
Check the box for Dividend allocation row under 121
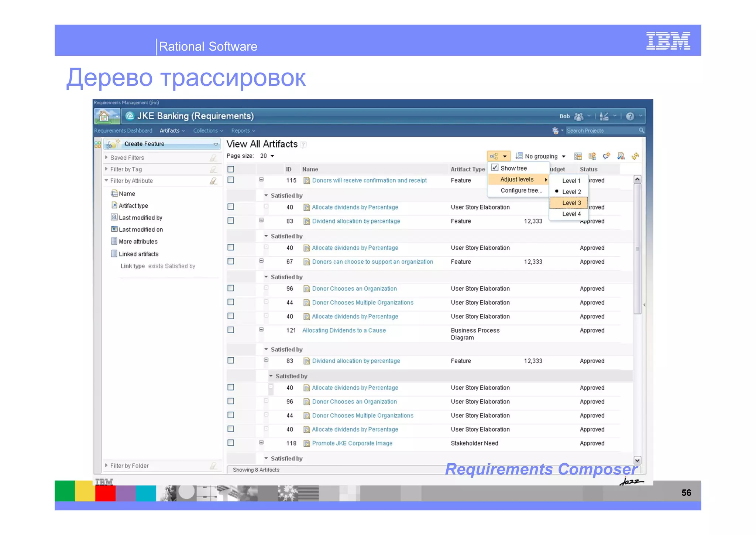(x=231, y=360)
